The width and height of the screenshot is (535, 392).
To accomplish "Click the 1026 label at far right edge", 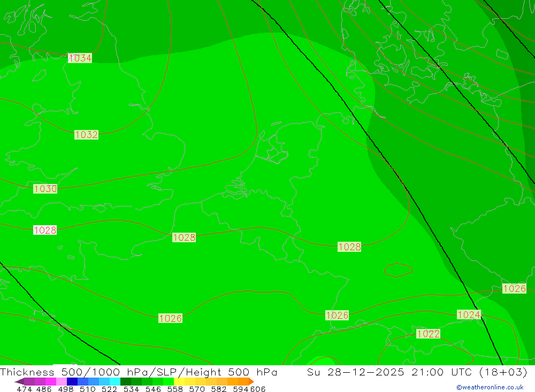I will pyautogui.click(x=514, y=289).
